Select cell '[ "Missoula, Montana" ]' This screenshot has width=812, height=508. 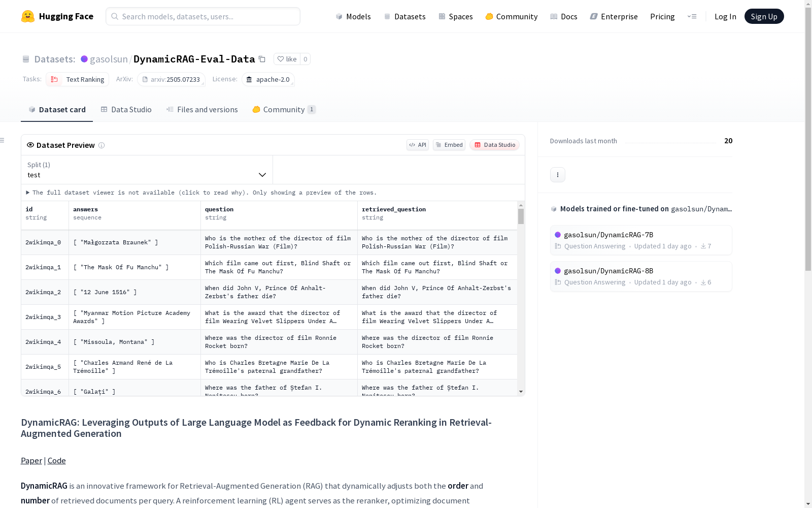pos(134,342)
